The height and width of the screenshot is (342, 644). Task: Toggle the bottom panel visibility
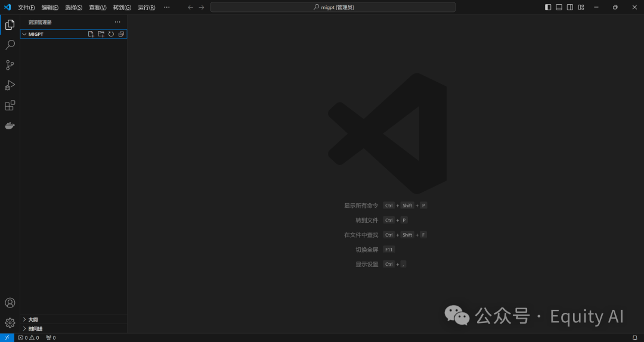tap(559, 7)
